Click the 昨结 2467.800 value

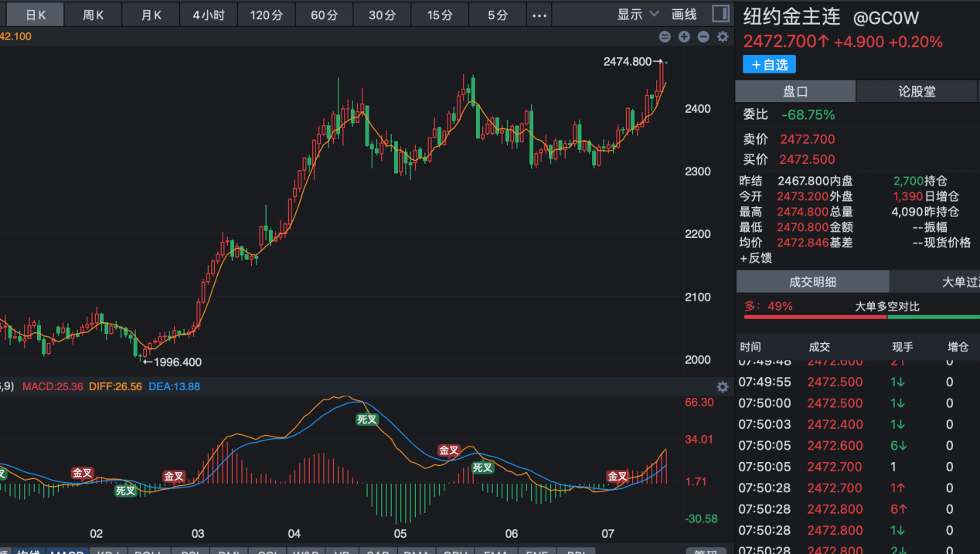coord(803,181)
